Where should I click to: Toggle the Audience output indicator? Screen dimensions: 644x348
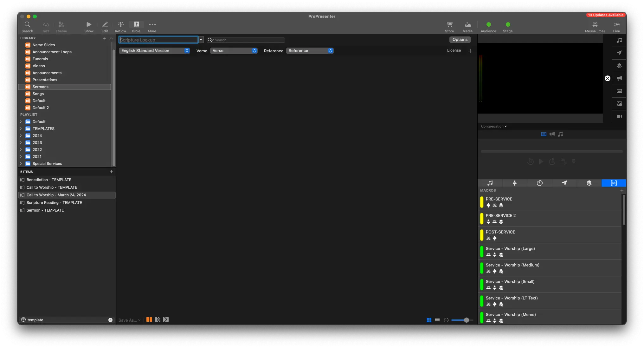pos(488,25)
